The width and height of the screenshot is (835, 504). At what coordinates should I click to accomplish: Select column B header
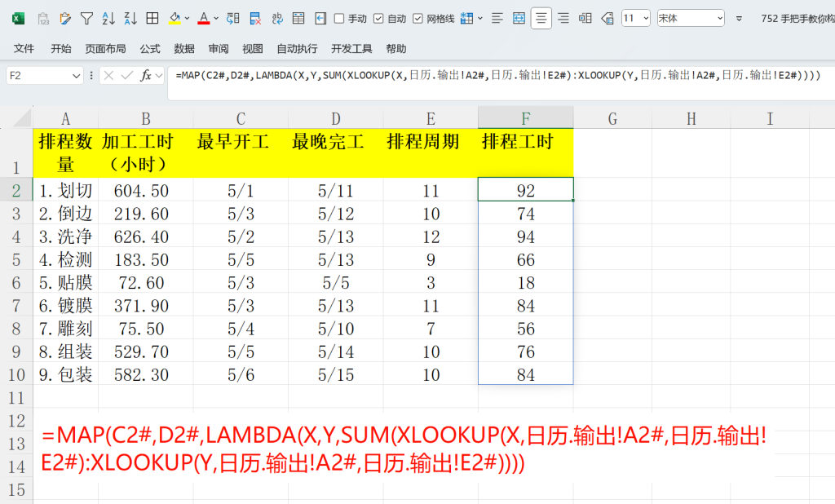[145, 117]
